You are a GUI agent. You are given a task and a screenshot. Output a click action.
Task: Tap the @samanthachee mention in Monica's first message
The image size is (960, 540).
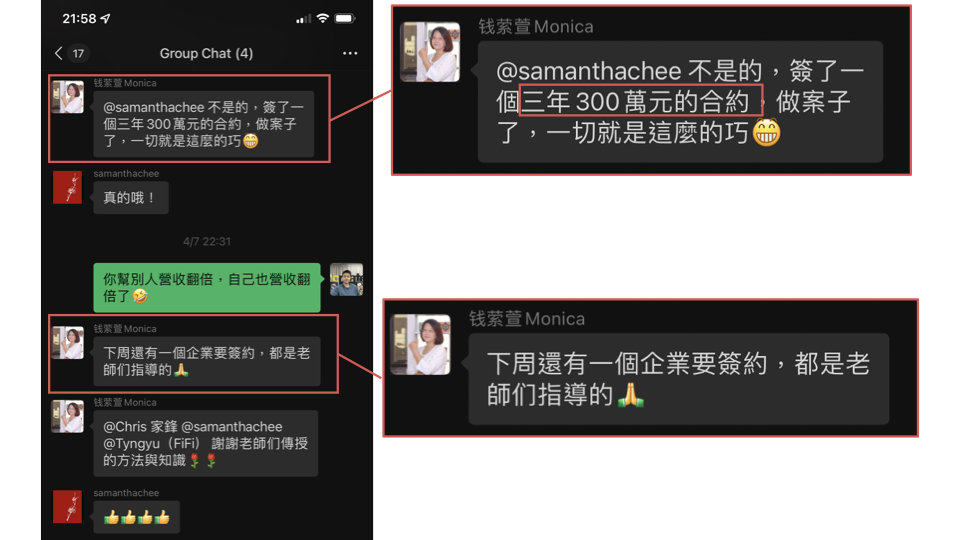pos(145,108)
